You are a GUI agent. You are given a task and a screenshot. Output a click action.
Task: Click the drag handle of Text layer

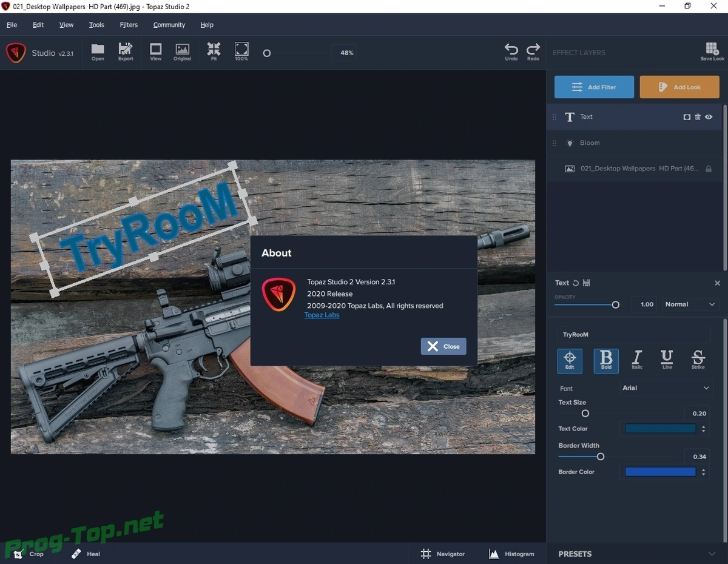[554, 117]
